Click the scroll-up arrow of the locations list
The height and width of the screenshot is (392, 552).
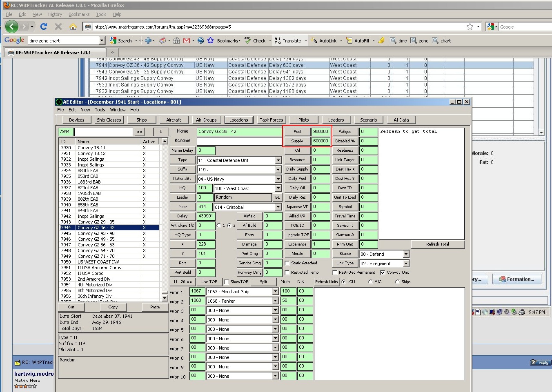point(165,141)
